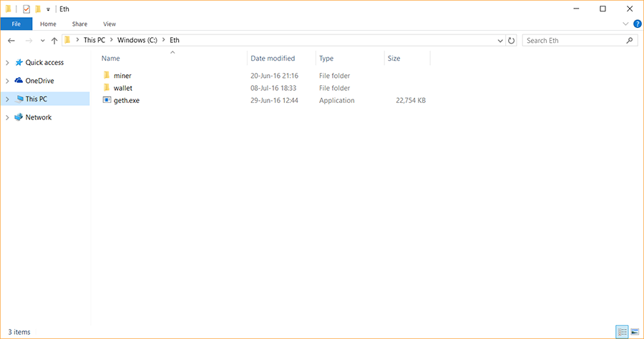Expand the Quick access tree node
The width and height of the screenshot is (644, 339).
pos(7,62)
